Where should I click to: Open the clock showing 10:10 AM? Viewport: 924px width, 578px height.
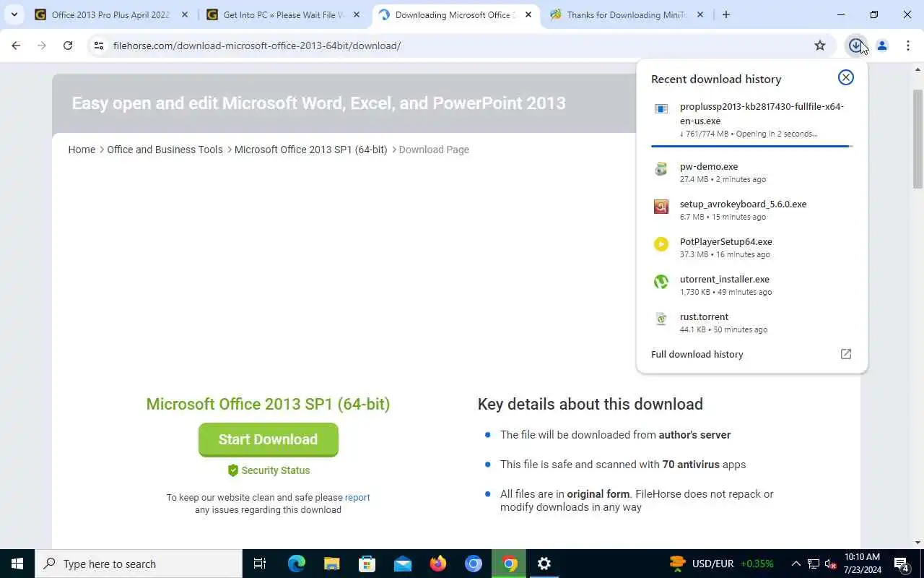[862, 564]
